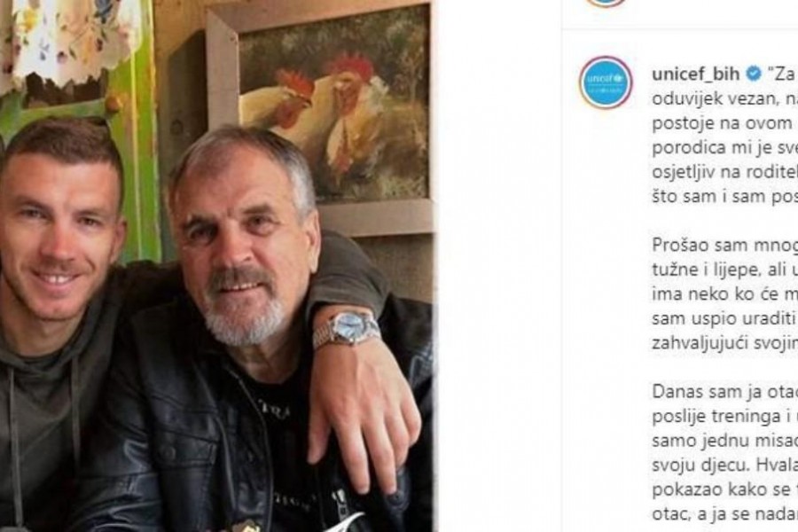Click the caption line starting "poslije treninga"
Screen dimensions: 798x532
pos(724,417)
